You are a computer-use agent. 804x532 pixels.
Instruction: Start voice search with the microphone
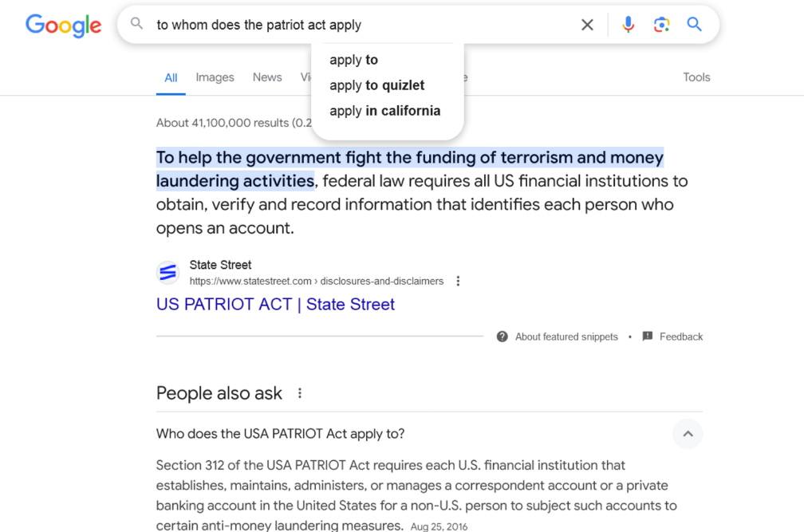pyautogui.click(x=629, y=25)
